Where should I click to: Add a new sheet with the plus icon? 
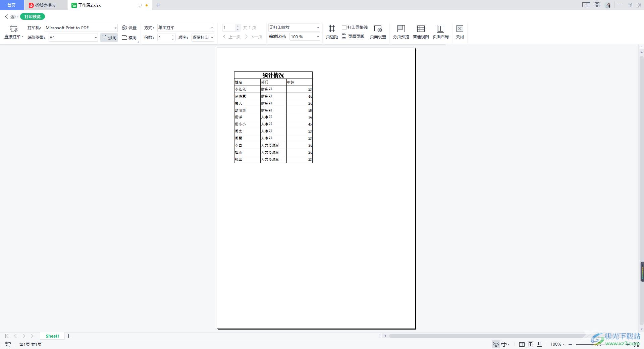click(x=68, y=336)
